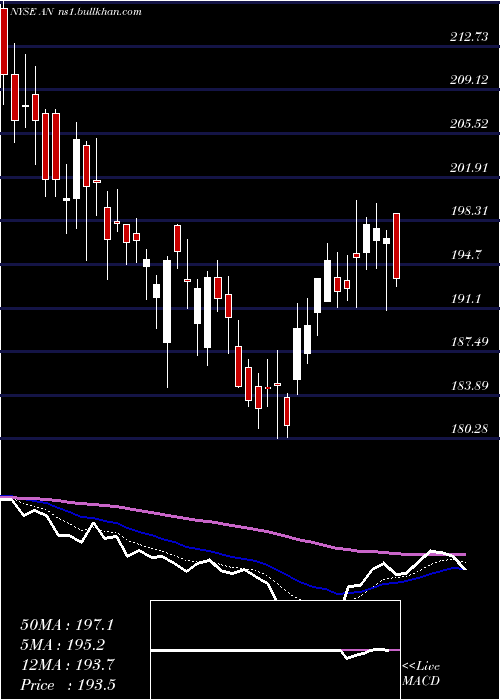Image resolution: width=500 pixels, height=700 pixels.
Task: Select the 198.31 price level label
Action: coord(469,211)
